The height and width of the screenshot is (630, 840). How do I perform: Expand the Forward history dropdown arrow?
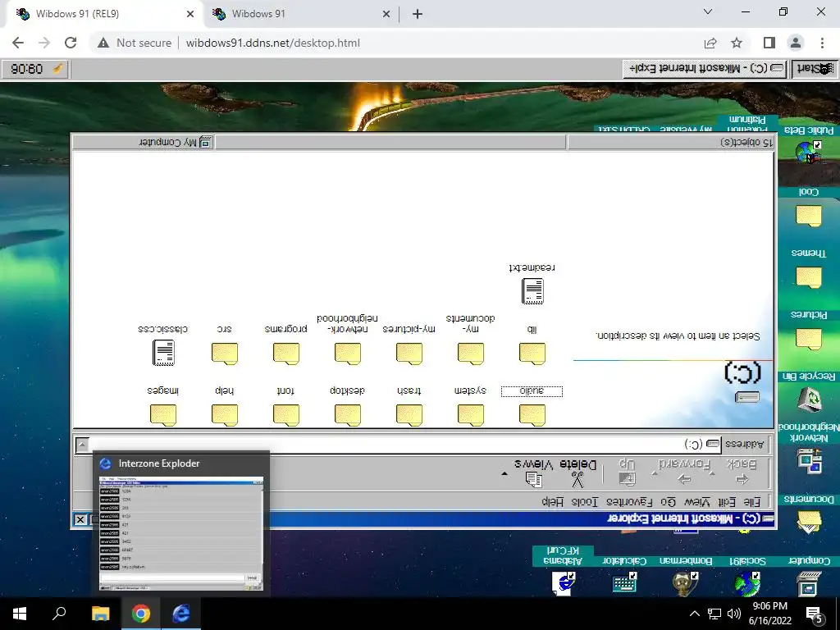tap(654, 474)
